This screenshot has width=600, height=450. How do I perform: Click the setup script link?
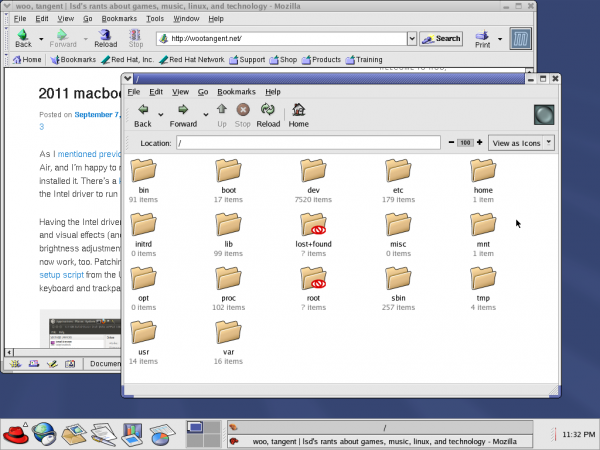click(61, 275)
